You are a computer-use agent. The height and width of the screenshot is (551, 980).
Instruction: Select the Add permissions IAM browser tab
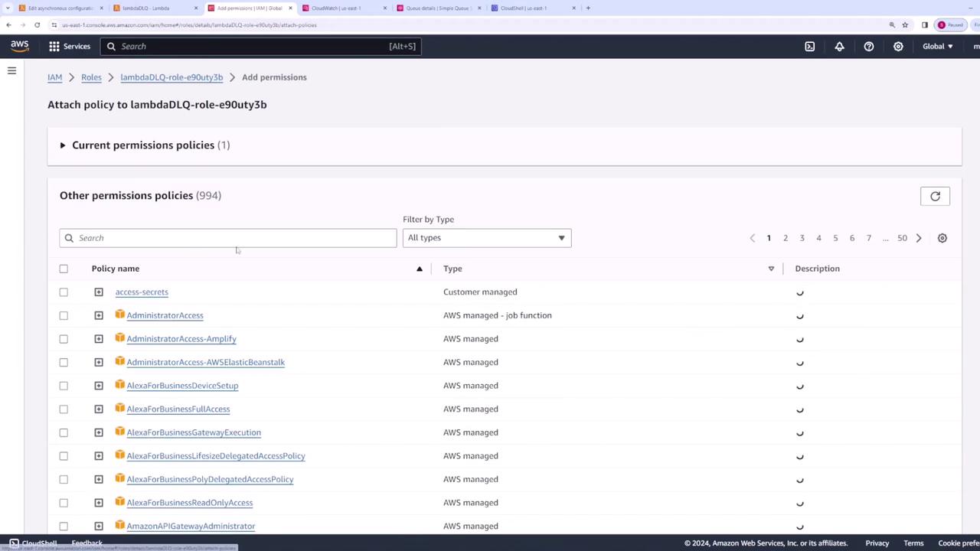point(249,8)
